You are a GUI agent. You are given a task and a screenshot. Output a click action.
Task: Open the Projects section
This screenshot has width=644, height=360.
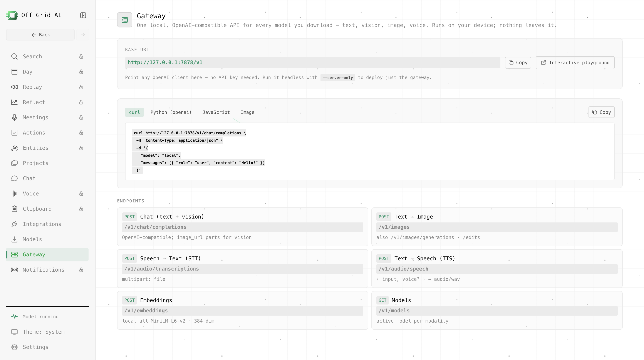(47, 163)
